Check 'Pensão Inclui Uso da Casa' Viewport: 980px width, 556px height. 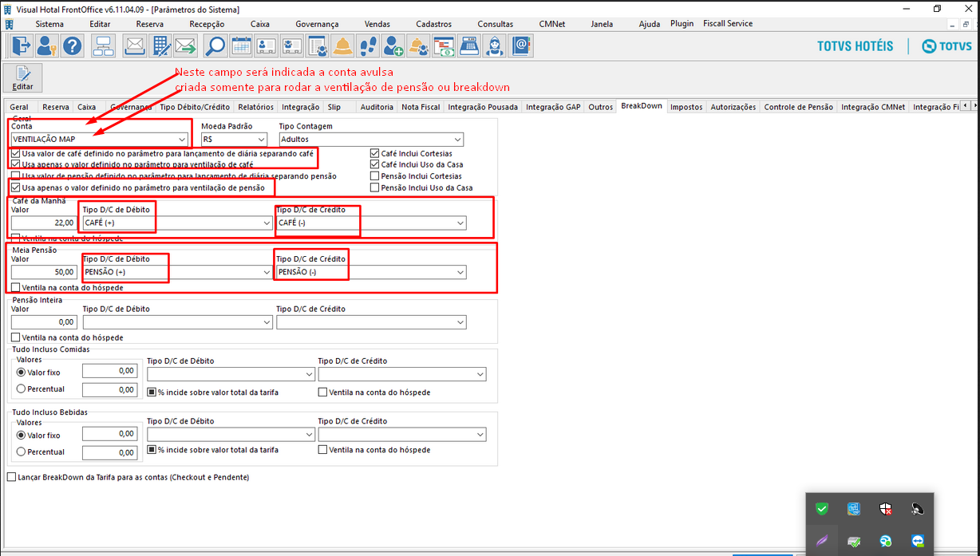click(x=375, y=187)
